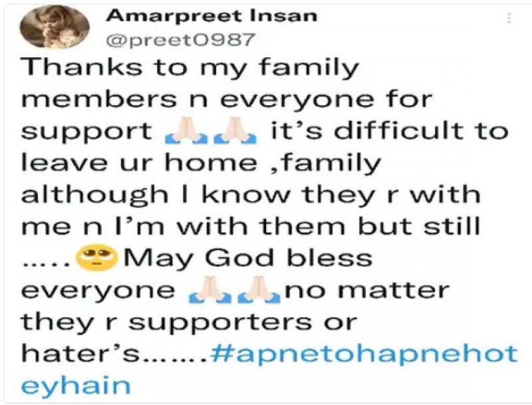Click first praying hands emoji after 'everyone'

[x=211, y=290]
